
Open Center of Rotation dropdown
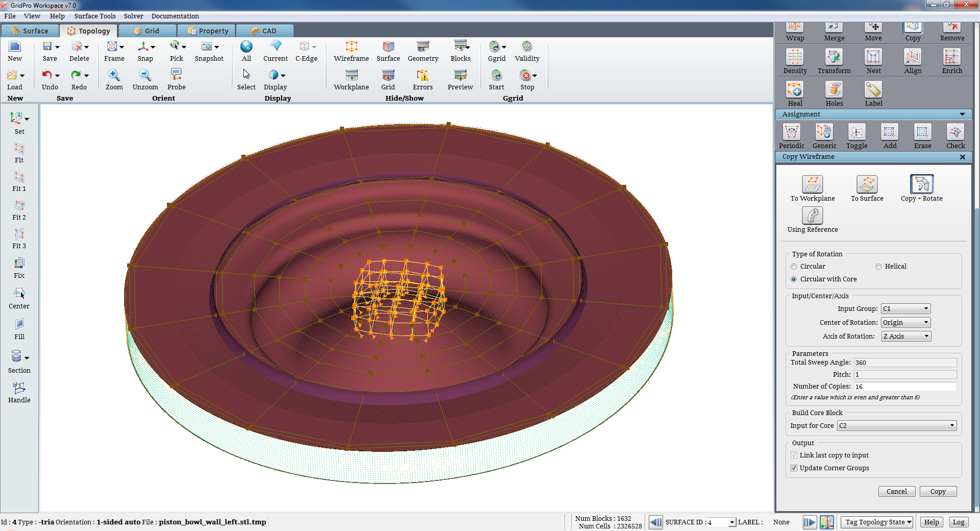tap(905, 323)
